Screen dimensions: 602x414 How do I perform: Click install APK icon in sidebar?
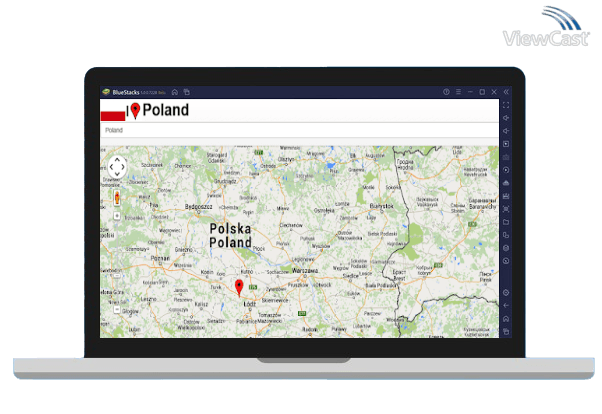click(x=506, y=196)
